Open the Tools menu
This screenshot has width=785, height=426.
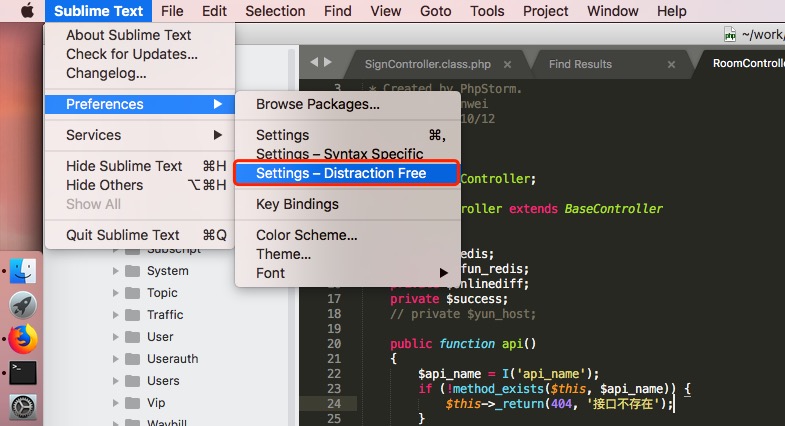click(x=487, y=11)
